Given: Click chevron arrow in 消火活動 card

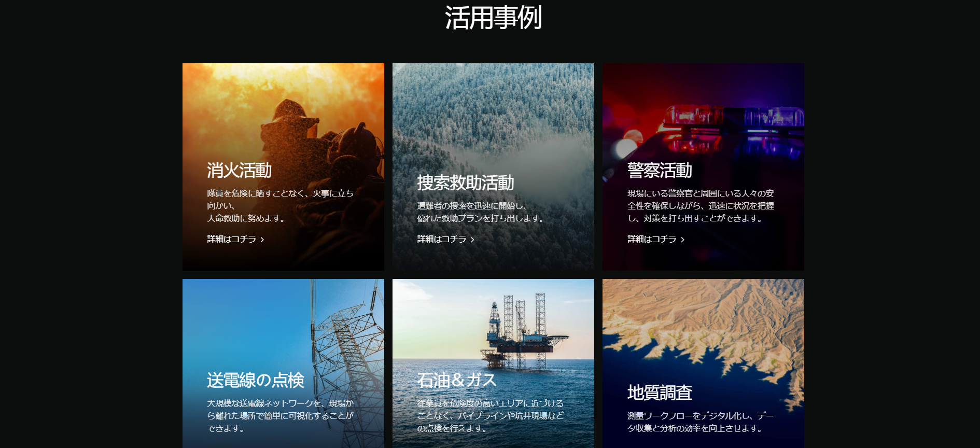Looking at the screenshot, I should (262, 240).
